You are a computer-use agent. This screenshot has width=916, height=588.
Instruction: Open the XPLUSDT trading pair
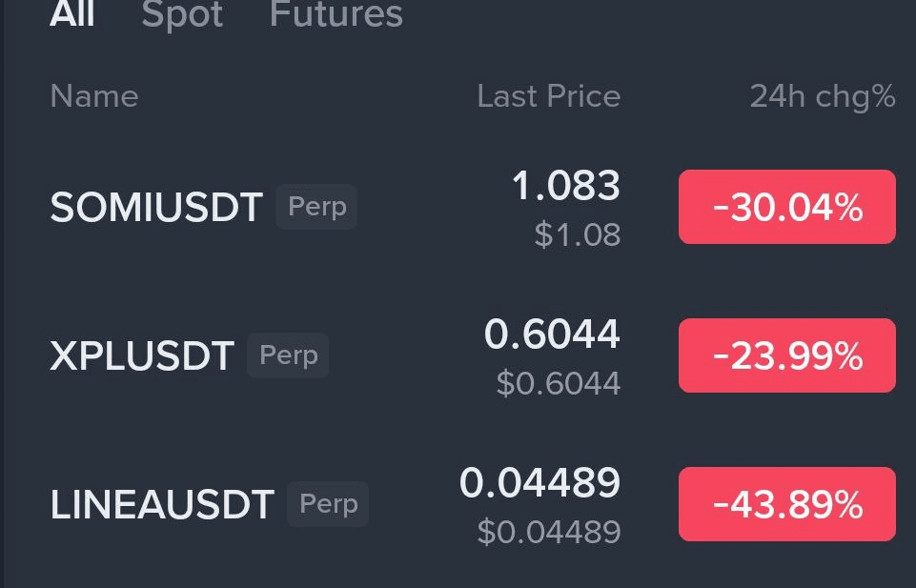tap(142, 355)
